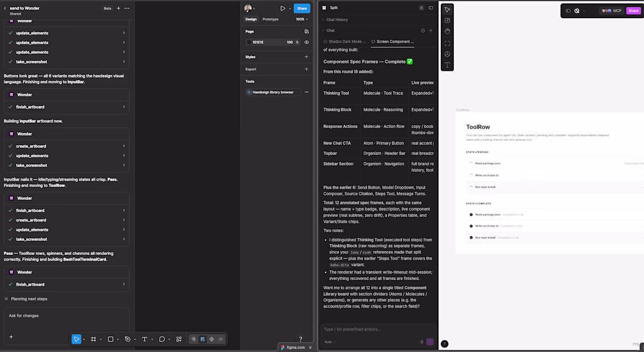Image resolution: width=644 pixels, height=352 pixels.
Task: Click the present play icon next to Share
Action: pos(283,8)
